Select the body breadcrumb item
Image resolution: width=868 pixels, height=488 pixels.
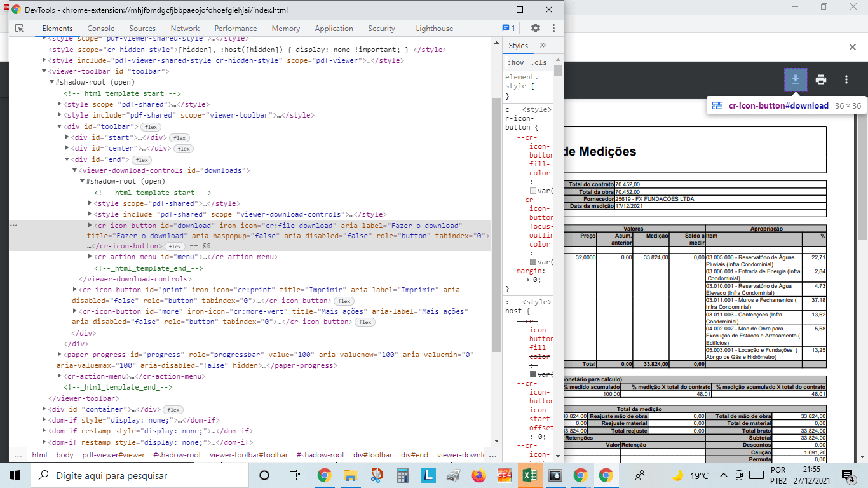click(66, 455)
